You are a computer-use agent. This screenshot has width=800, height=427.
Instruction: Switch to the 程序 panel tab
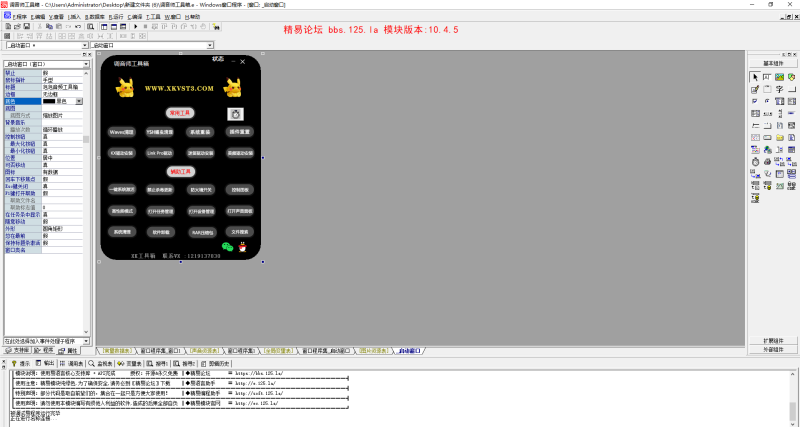[x=44, y=351]
